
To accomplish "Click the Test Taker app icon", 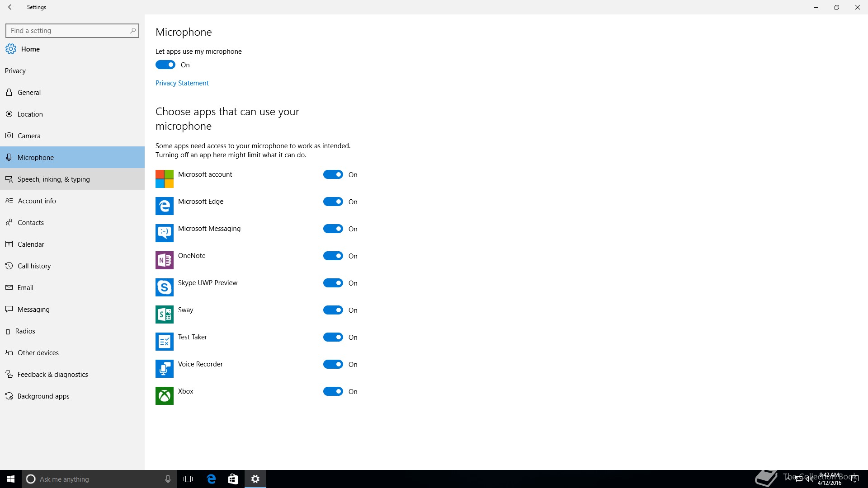I will pos(165,342).
